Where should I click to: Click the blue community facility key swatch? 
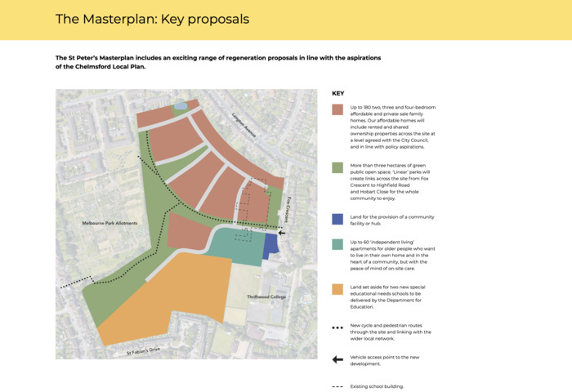[337, 218]
